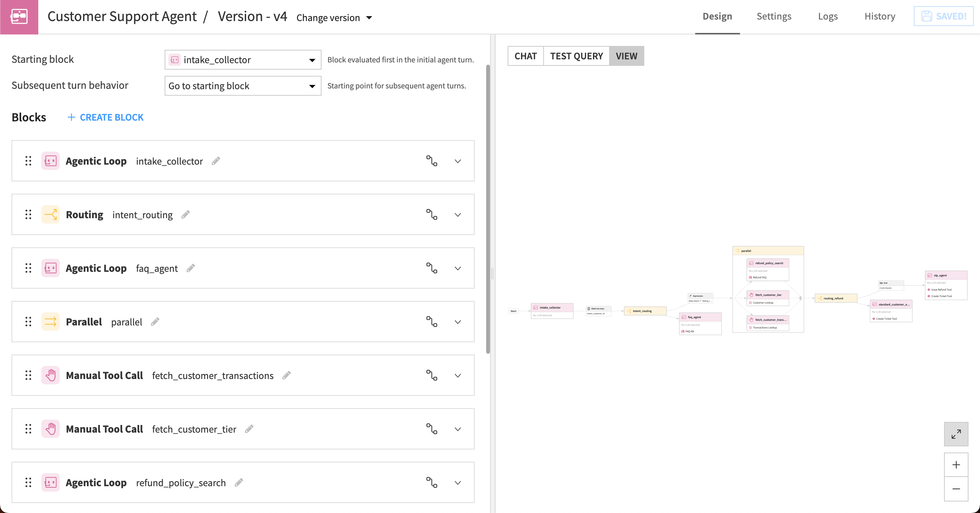Click the connections icon on the intake_collector row
Image resolution: width=980 pixels, height=513 pixels.
coord(432,161)
